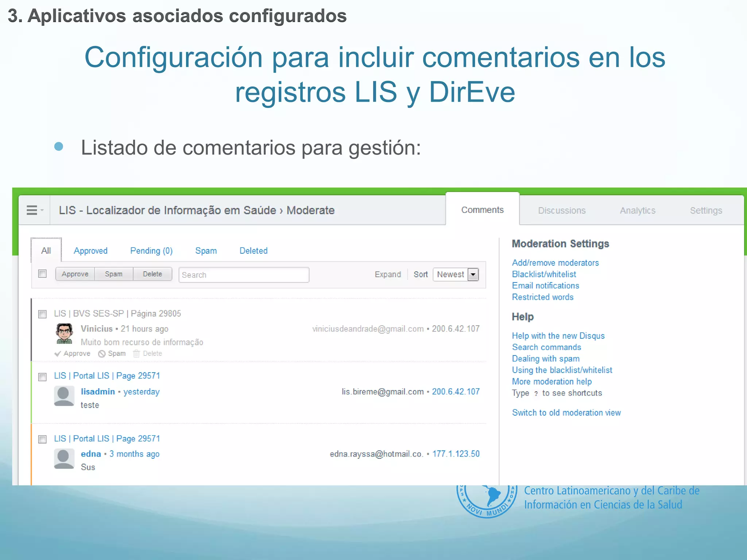This screenshot has height=560, width=747.
Task: Tick the select-all comments checkbox
Action: click(43, 274)
